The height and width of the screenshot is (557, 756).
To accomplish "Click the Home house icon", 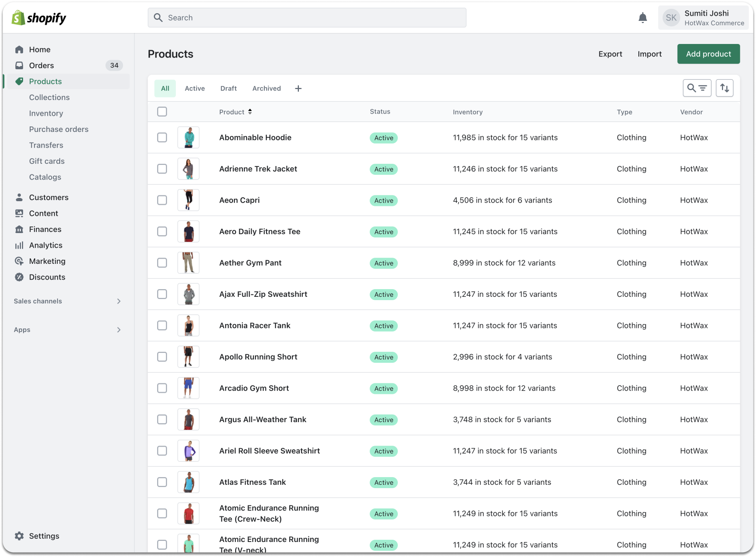I will pos(19,49).
